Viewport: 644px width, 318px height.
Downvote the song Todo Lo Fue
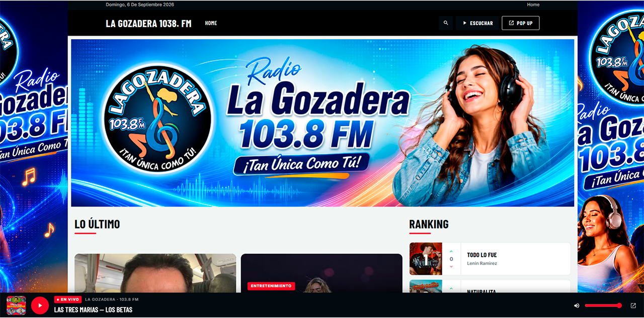[451, 267]
